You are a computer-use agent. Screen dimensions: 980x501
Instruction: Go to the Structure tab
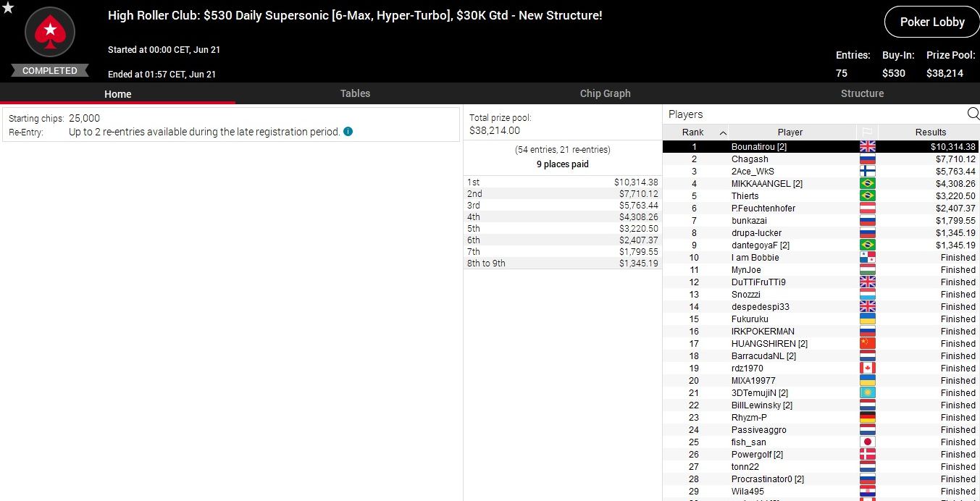point(862,93)
